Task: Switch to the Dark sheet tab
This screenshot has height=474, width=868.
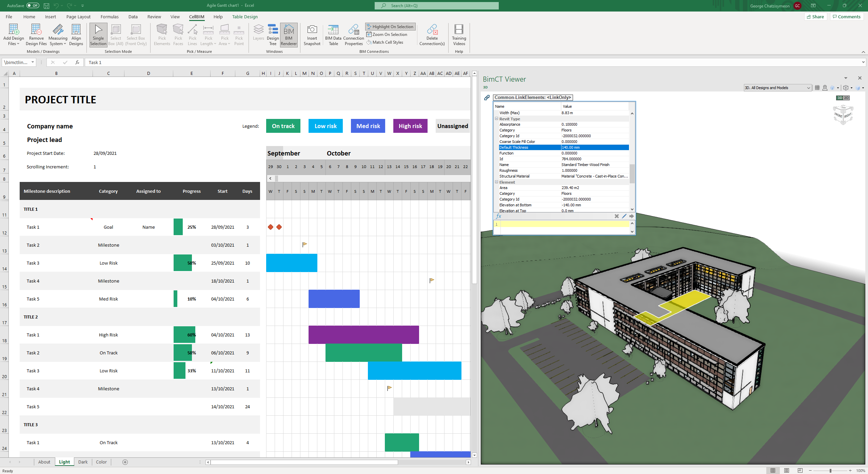Action: 83,462
